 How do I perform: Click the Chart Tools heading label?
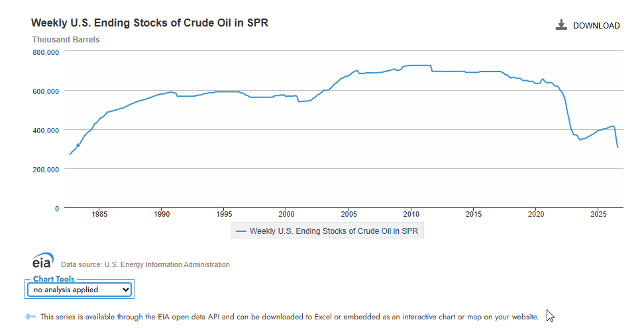(x=54, y=279)
